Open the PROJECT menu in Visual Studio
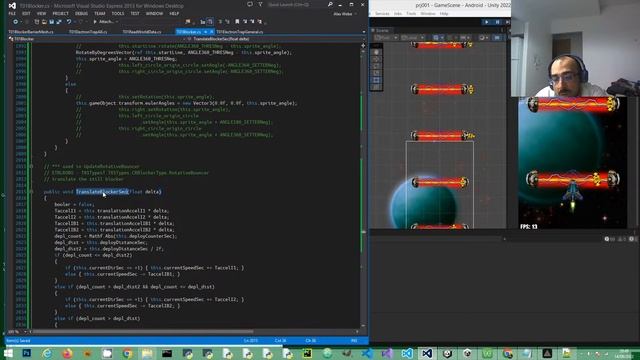Image resolution: width=640 pixels, height=360 pixels. (60, 13)
